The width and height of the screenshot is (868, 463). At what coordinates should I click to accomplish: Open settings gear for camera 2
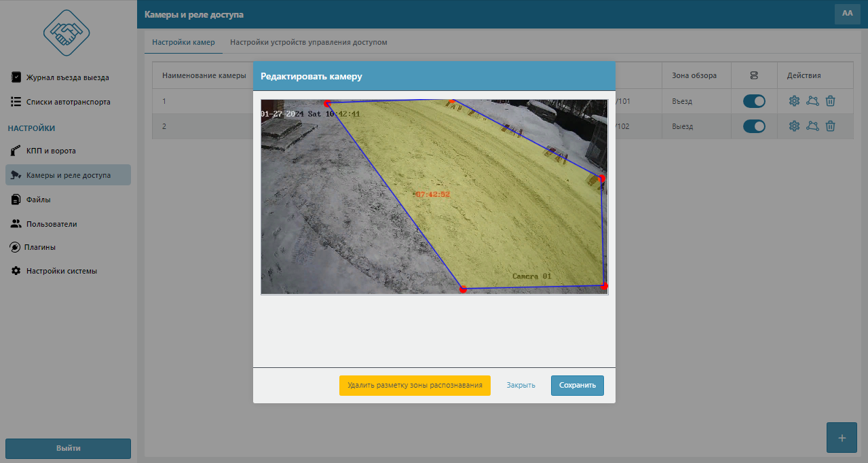[794, 126]
